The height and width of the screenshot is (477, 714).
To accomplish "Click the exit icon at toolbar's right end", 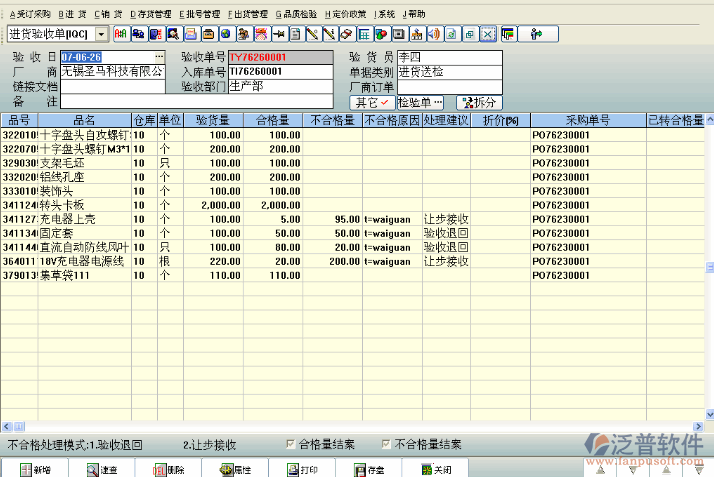I will point(537,34).
